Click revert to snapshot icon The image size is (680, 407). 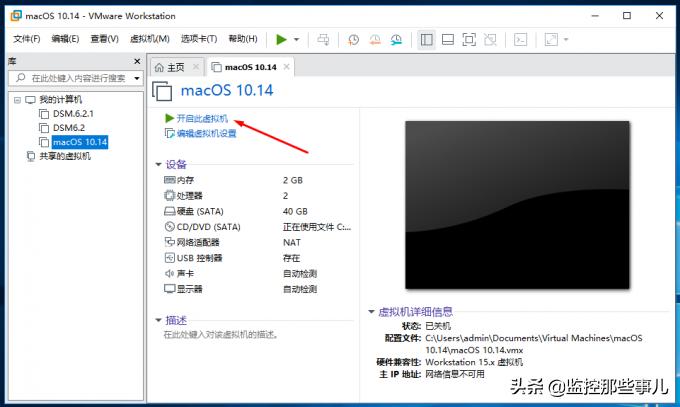(x=375, y=40)
